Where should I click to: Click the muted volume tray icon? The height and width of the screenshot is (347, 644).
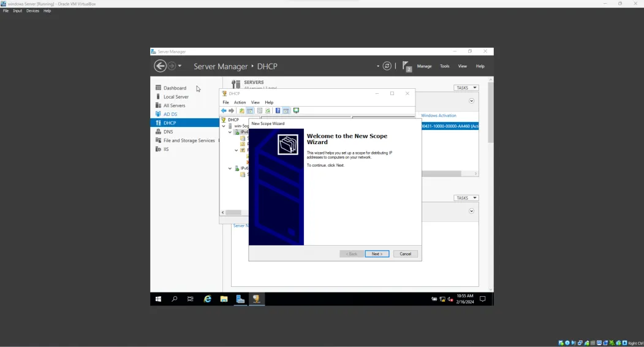[x=450, y=299]
